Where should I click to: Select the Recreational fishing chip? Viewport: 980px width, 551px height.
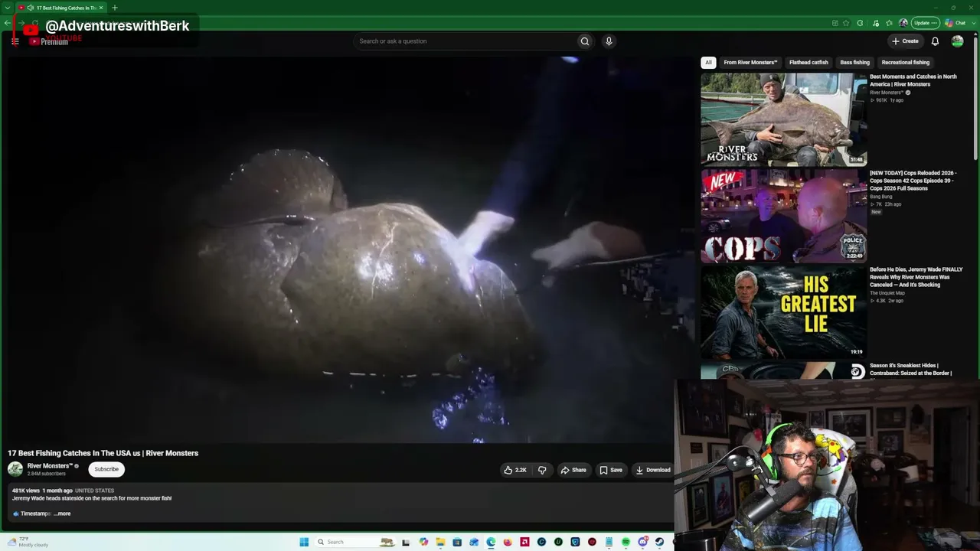[x=906, y=63]
